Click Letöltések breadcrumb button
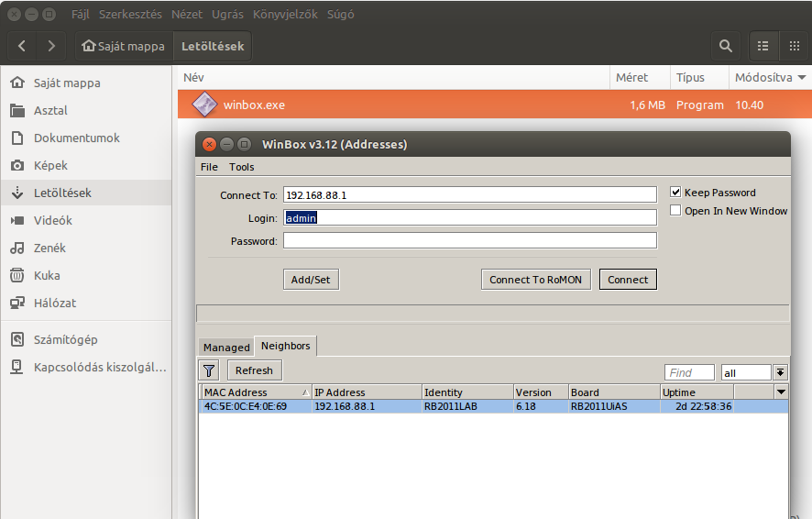This screenshot has width=812, height=519. [x=213, y=46]
